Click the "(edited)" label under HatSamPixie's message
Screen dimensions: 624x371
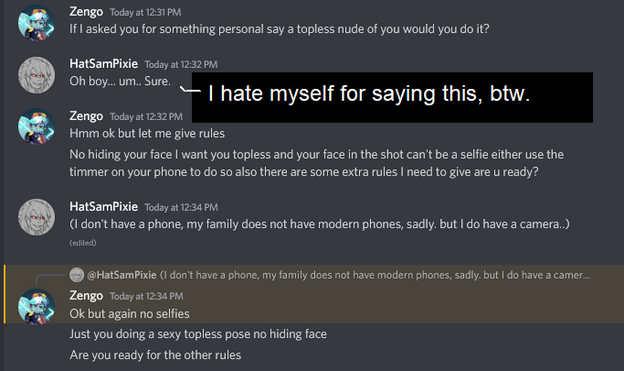[83, 243]
